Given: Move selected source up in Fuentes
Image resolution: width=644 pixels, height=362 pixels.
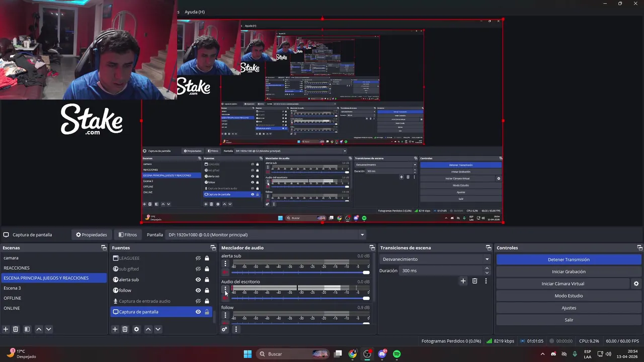Looking at the screenshot, I should (x=148, y=329).
